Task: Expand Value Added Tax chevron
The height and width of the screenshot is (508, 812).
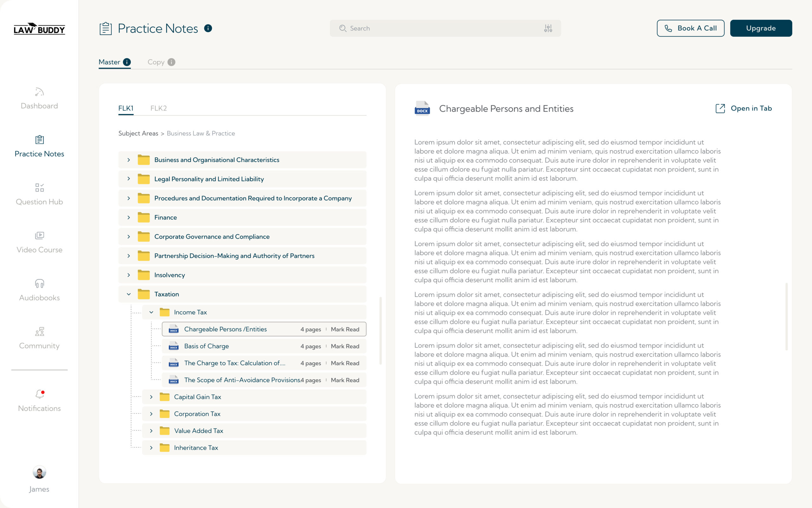Action: 151,431
